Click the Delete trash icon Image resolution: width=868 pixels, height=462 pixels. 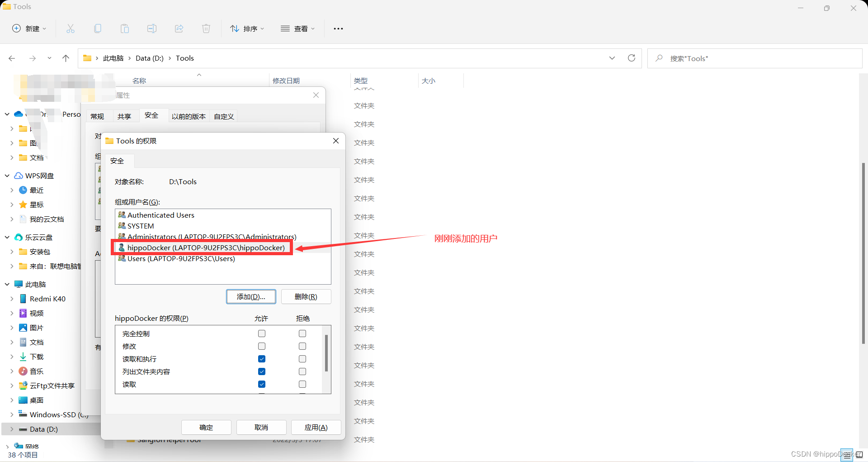pos(206,29)
